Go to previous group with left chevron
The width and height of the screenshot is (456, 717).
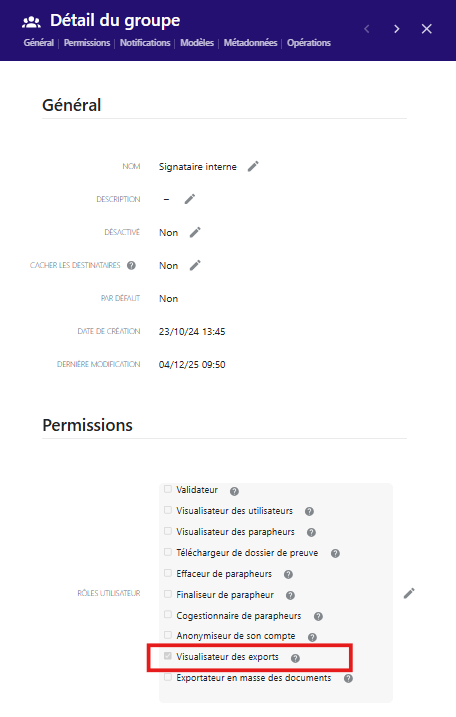[x=367, y=29]
